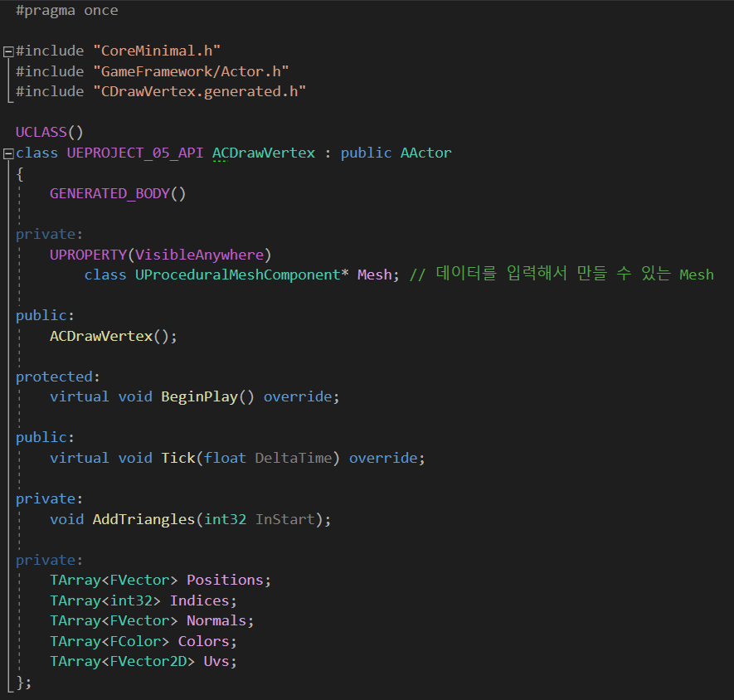Collapse the ACDrawVertex class fold marker
Image resolution: width=734 pixels, height=700 pixels.
tap(8, 153)
